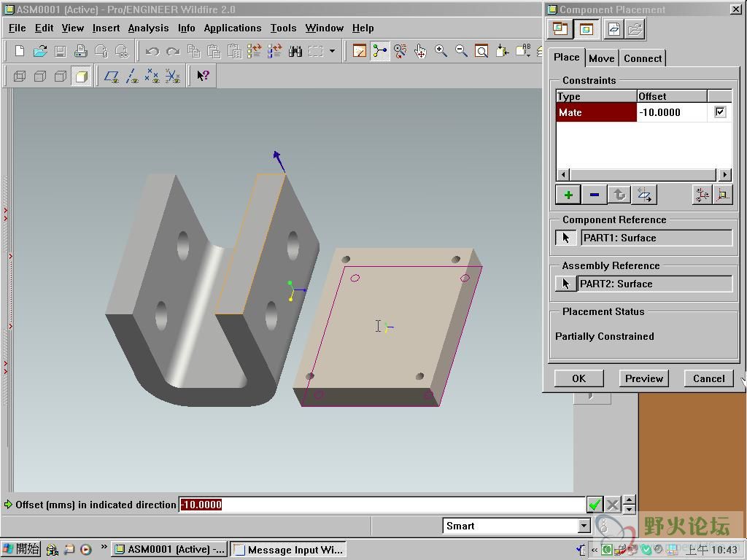Image resolution: width=747 pixels, height=560 pixels.
Task: Select the Zoom In magnifier tool
Action: tap(441, 50)
